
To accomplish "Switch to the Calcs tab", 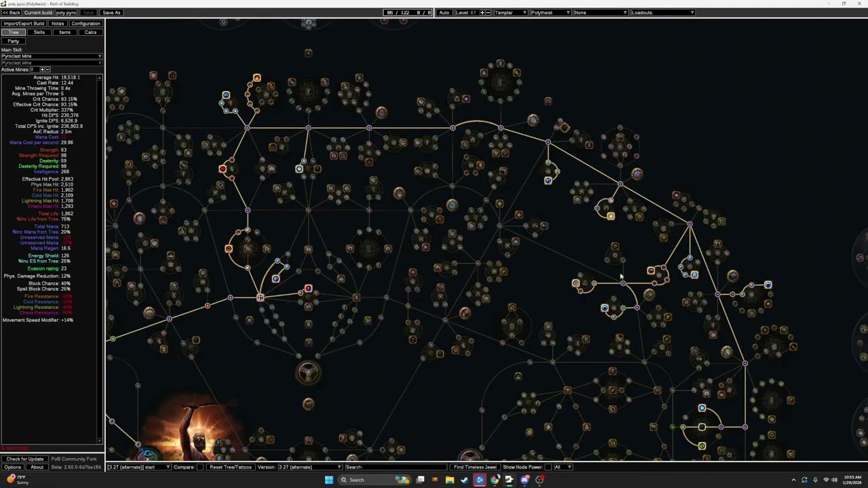I will coord(90,33).
